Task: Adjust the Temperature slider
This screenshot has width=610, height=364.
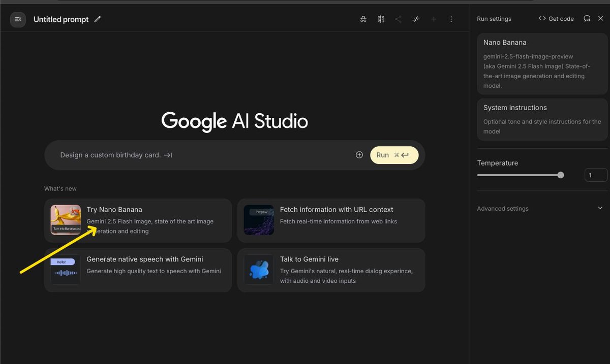Action: (x=521, y=175)
